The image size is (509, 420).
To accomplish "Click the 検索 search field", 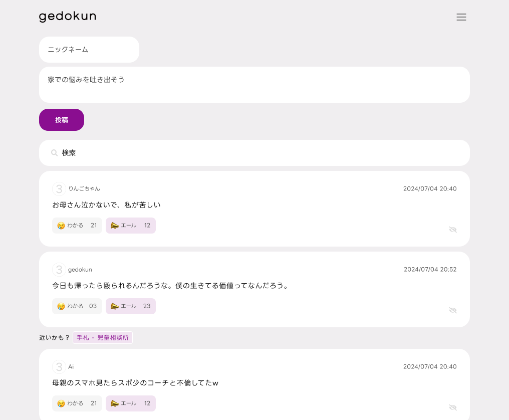I will click(261, 153).
